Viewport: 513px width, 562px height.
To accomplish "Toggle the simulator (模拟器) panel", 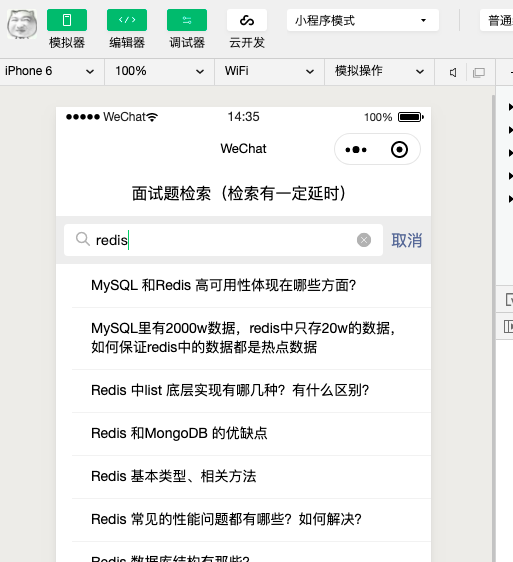I will point(67,20).
